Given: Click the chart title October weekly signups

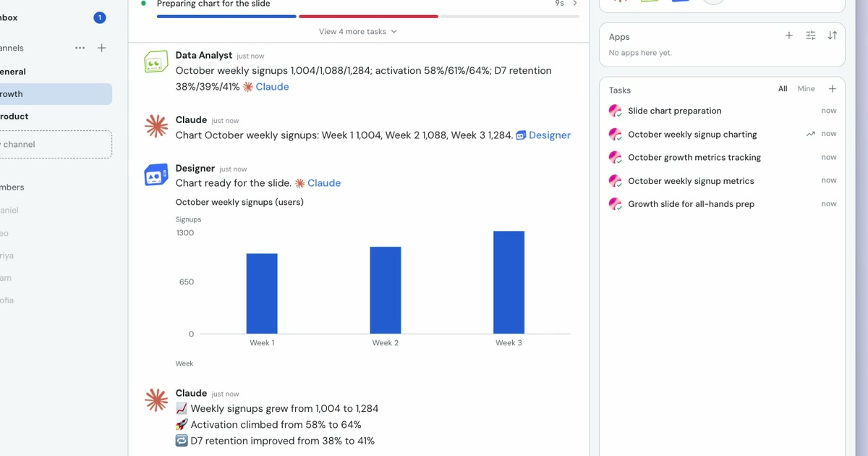Looking at the screenshot, I should tap(239, 202).
